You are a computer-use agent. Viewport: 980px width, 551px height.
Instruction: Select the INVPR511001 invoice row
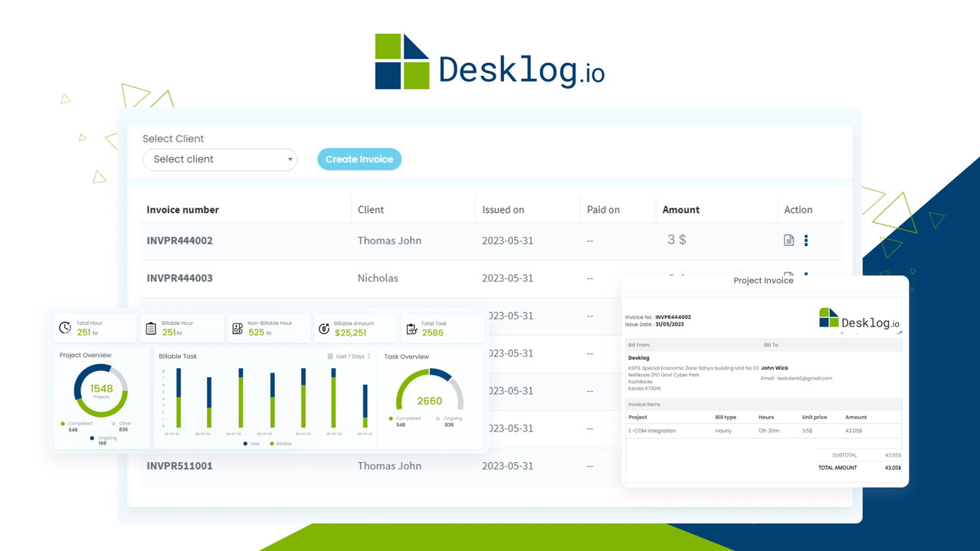pos(180,466)
